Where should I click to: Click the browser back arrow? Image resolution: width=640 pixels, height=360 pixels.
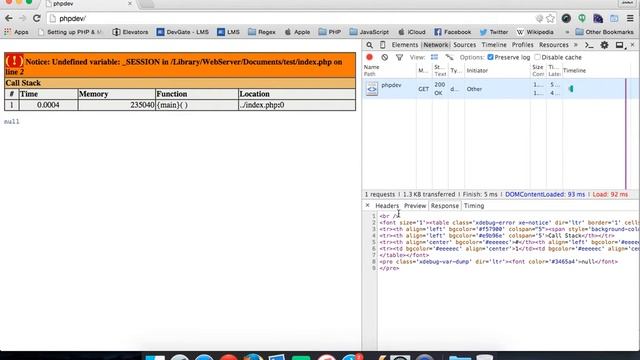[x=9, y=18]
